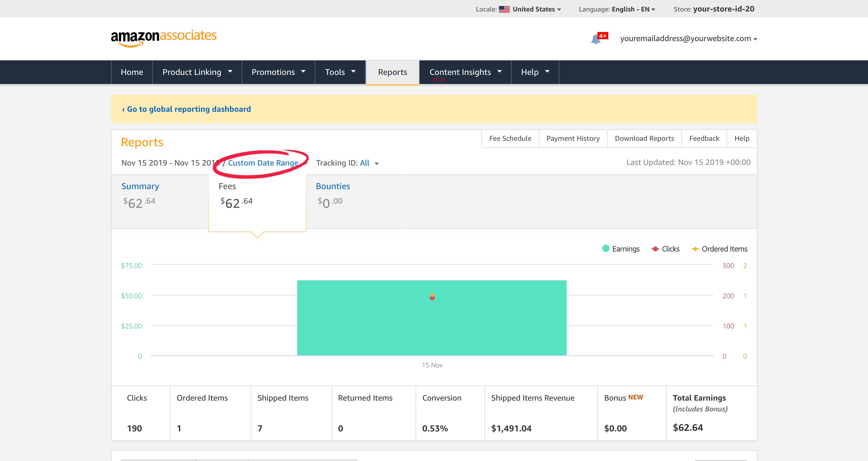Expand the account email dropdown
Image resolution: width=868 pixels, height=461 pixels.
688,38
